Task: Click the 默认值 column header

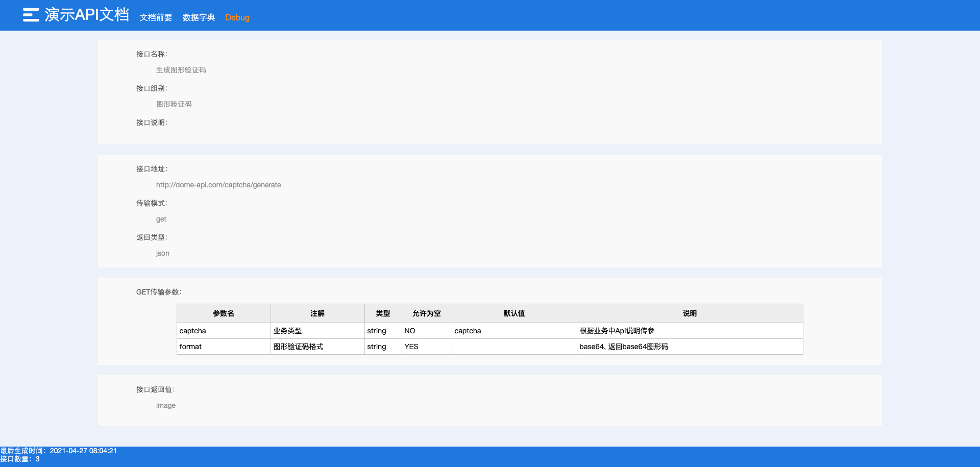Action: click(514, 313)
